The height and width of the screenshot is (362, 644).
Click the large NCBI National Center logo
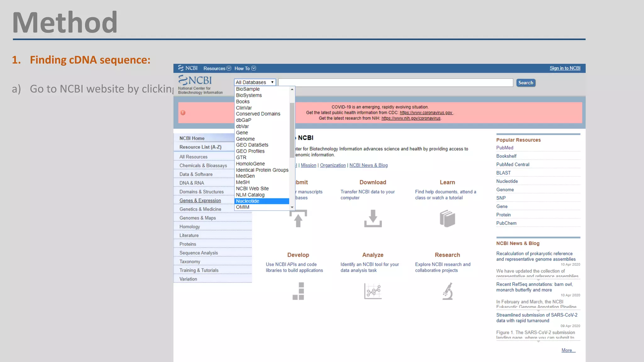pos(200,85)
